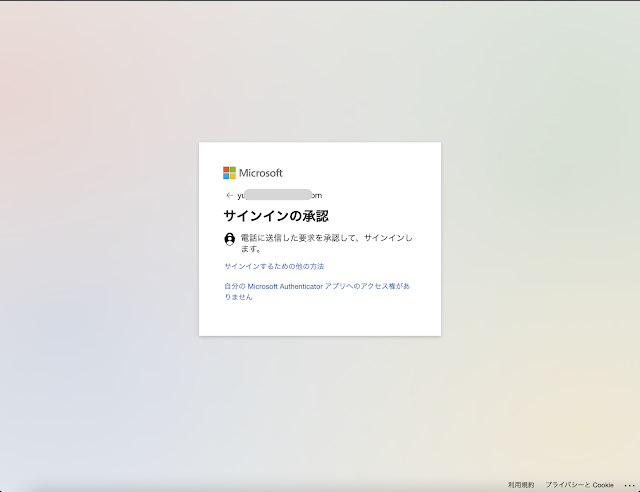Image resolution: width=640 pixels, height=492 pixels.
Task: Open the footer ellipsis more options
Action: click(x=629, y=485)
